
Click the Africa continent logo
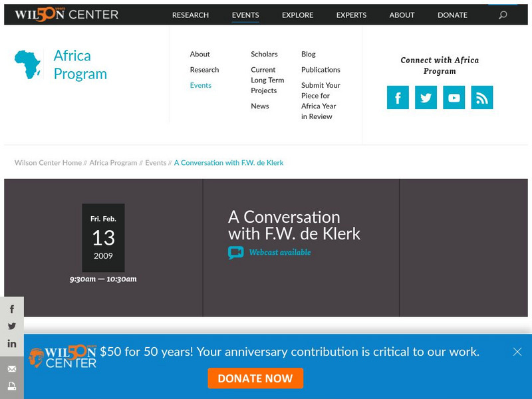29,65
